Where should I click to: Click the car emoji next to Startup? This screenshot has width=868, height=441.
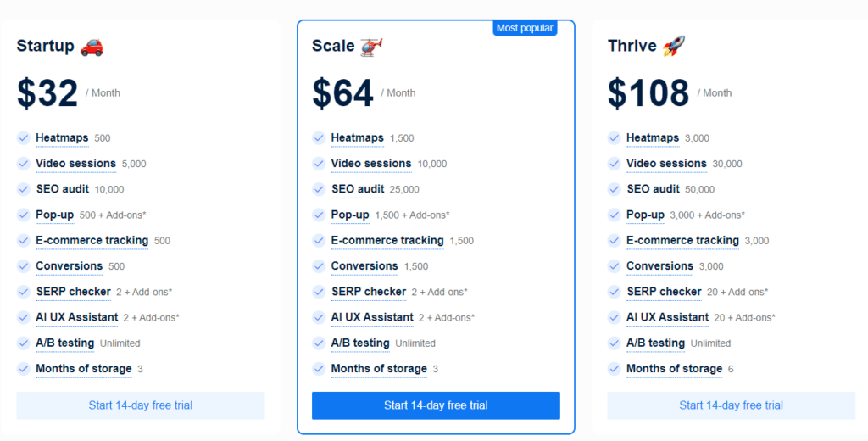92,47
